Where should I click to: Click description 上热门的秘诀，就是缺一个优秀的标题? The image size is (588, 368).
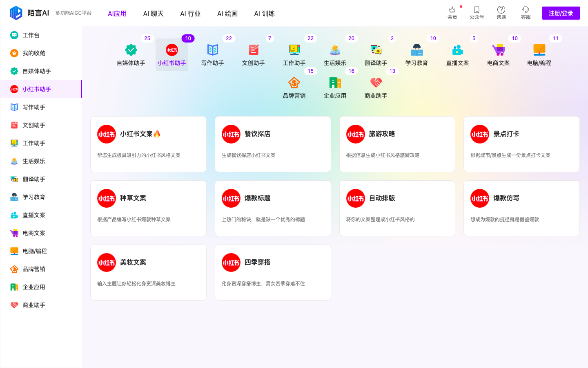click(x=263, y=220)
